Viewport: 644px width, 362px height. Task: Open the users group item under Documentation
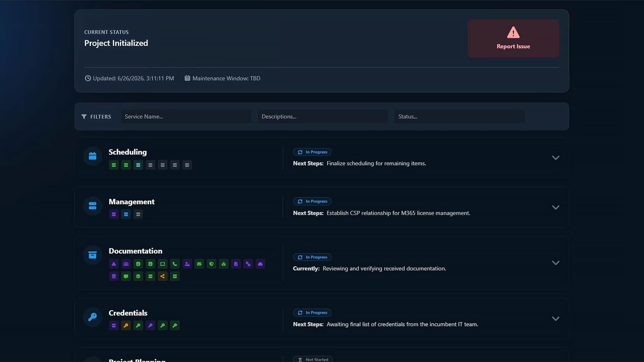126,264
